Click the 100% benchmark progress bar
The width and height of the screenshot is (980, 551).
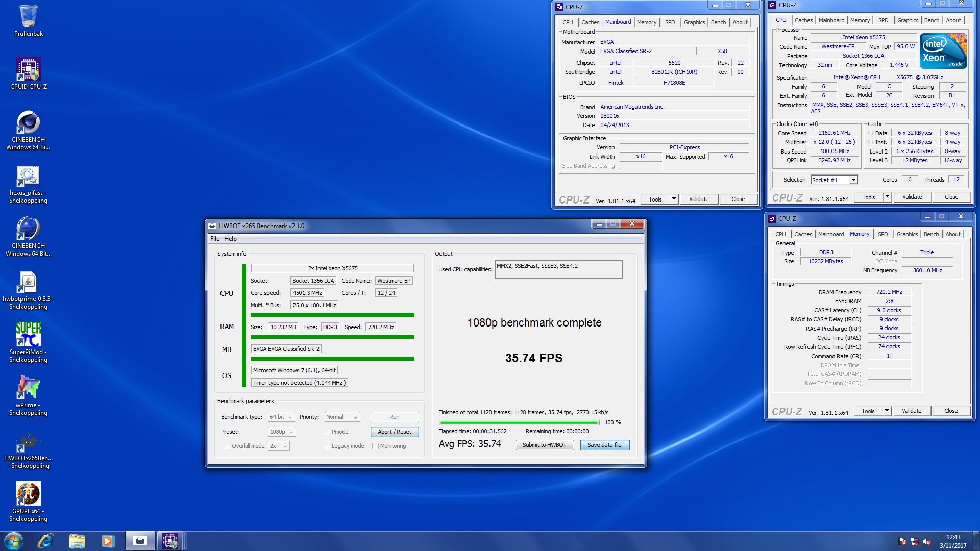tap(519, 422)
